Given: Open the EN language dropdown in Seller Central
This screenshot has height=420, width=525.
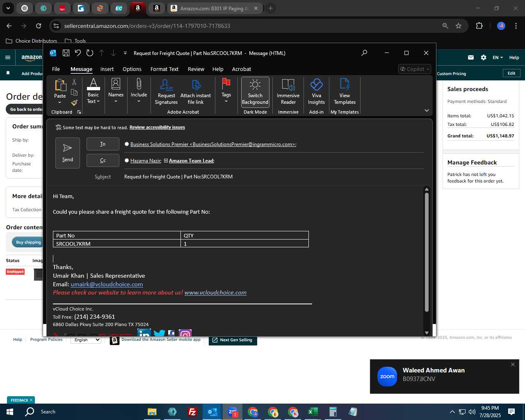Looking at the screenshot, I should pos(498,57).
